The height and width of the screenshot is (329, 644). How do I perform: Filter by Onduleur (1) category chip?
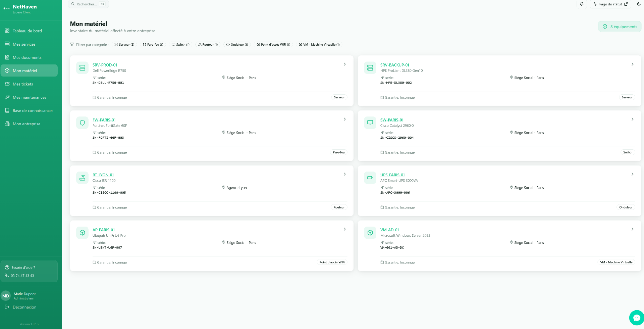click(237, 45)
